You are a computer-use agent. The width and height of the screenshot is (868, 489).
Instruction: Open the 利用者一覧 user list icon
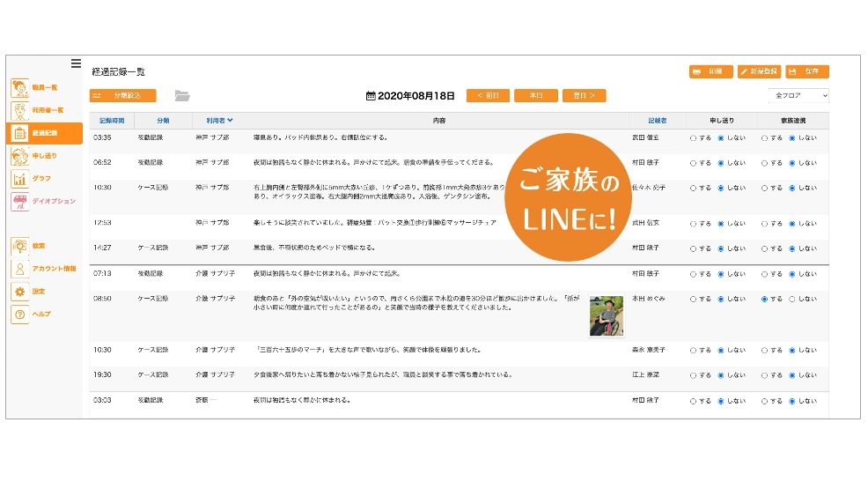pos(19,110)
